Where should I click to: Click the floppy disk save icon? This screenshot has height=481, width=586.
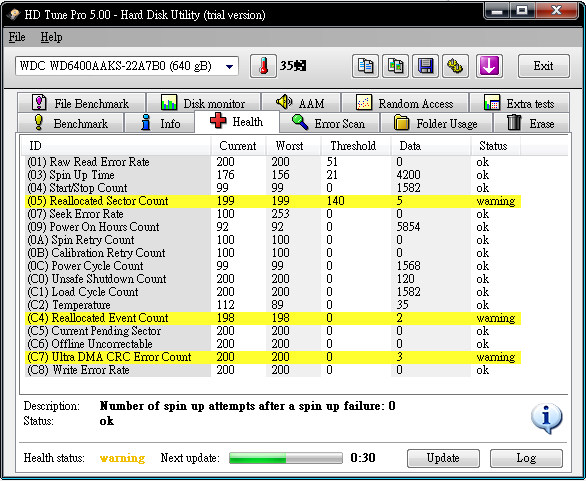(425, 66)
